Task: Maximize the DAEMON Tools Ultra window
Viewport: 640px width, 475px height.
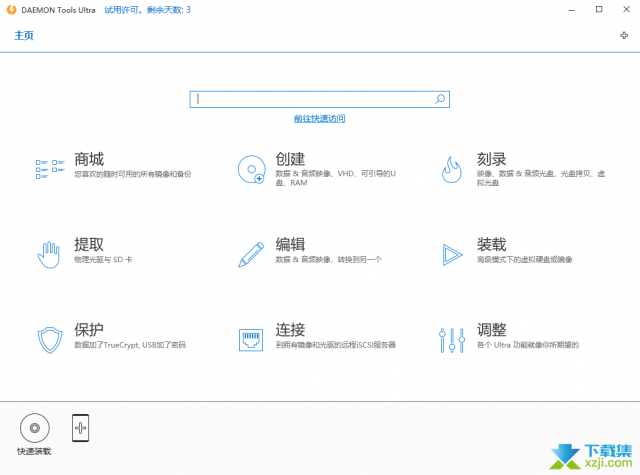Action: pyautogui.click(x=599, y=9)
